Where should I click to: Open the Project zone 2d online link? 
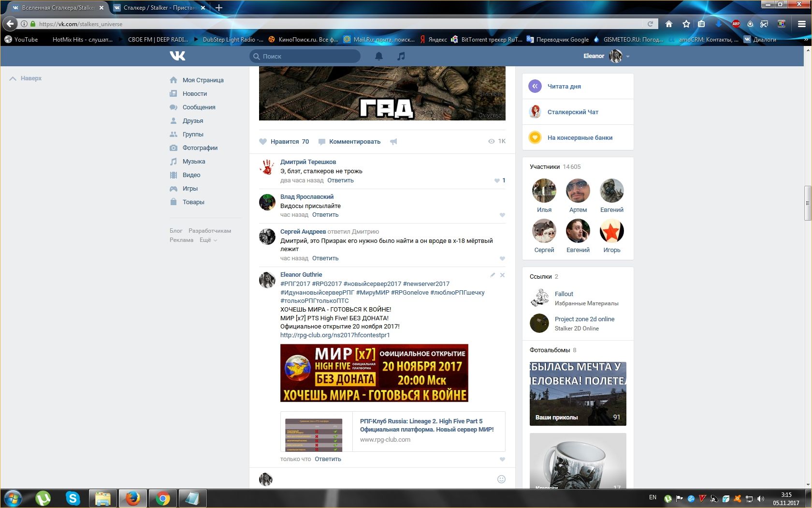pyautogui.click(x=584, y=319)
